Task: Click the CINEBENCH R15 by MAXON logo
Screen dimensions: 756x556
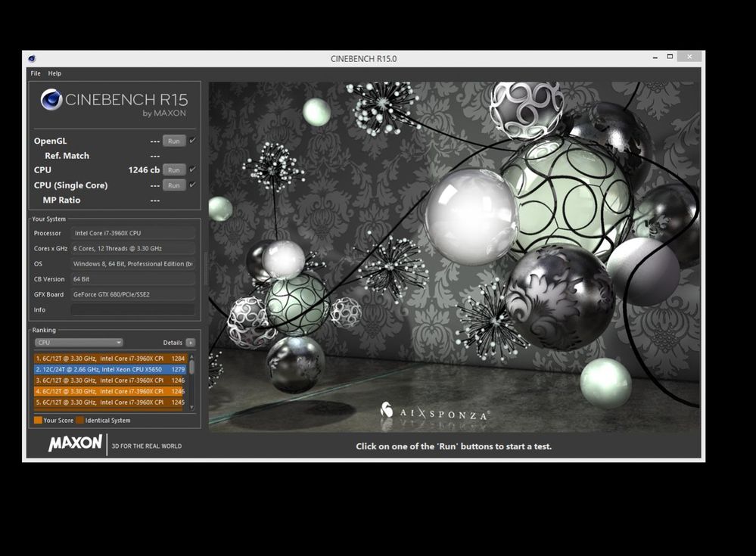Action: click(x=114, y=103)
